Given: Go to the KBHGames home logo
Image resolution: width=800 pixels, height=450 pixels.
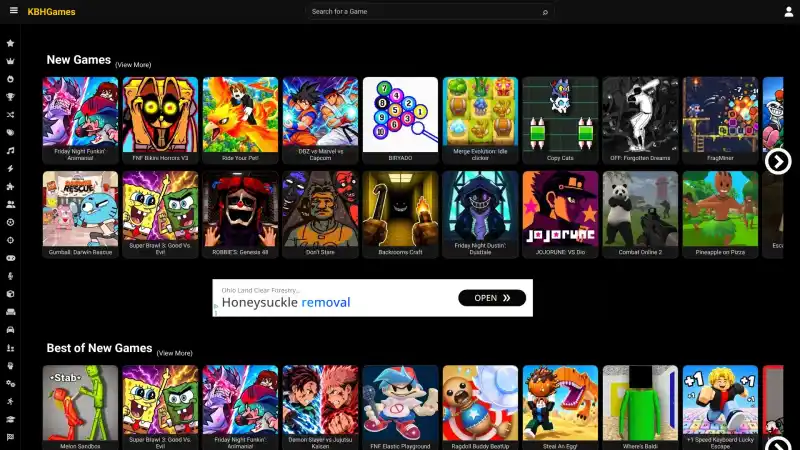Looking at the screenshot, I should tap(52, 12).
